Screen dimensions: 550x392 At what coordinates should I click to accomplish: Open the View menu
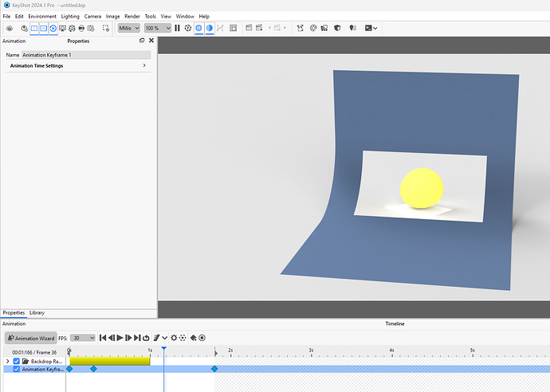click(166, 16)
